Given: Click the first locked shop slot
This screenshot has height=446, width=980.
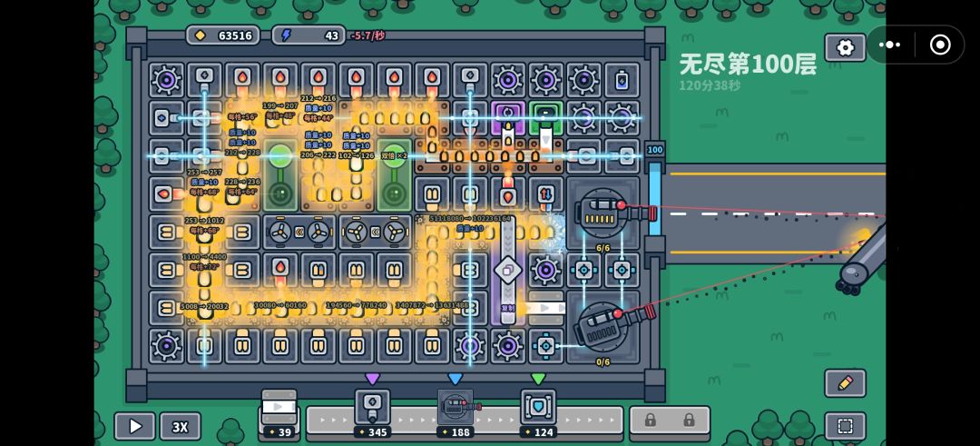Looking at the screenshot, I should pos(650,420).
